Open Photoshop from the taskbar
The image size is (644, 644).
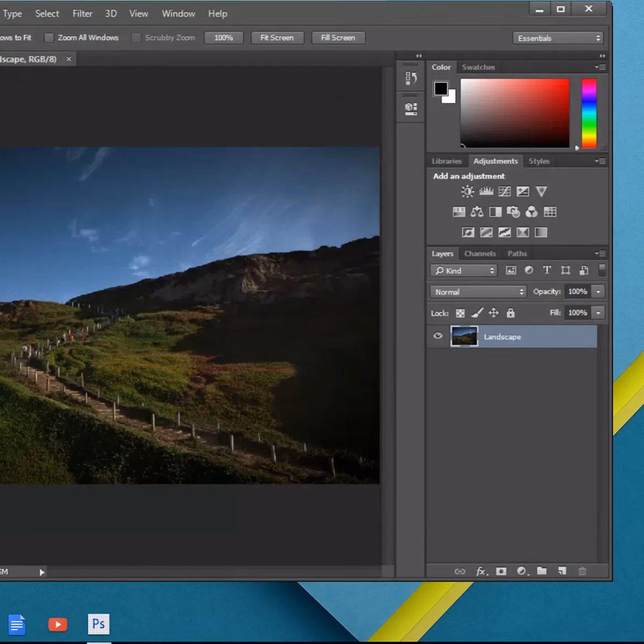[x=98, y=624]
